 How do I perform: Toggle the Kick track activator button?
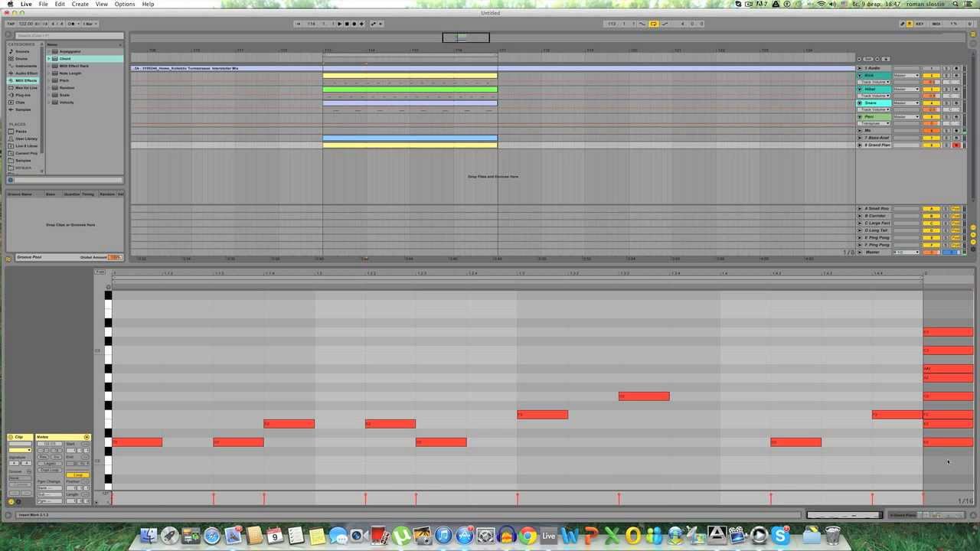[x=932, y=76]
